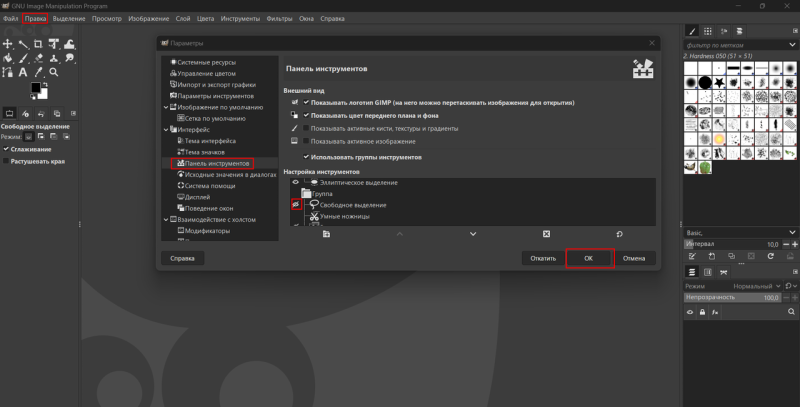Toggle visibility of Свободное выделение tool

tap(296, 204)
